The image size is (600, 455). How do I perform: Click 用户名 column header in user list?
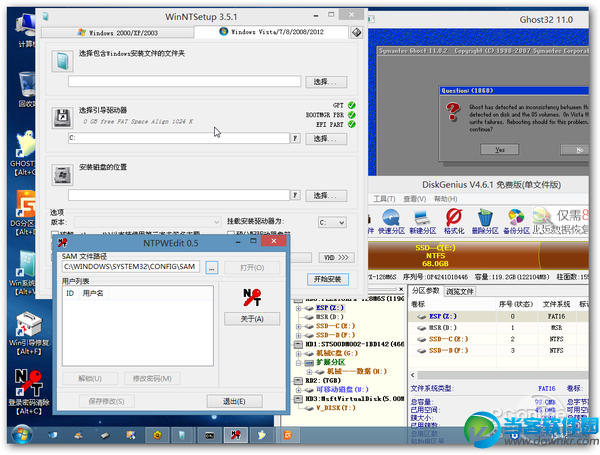click(x=93, y=293)
